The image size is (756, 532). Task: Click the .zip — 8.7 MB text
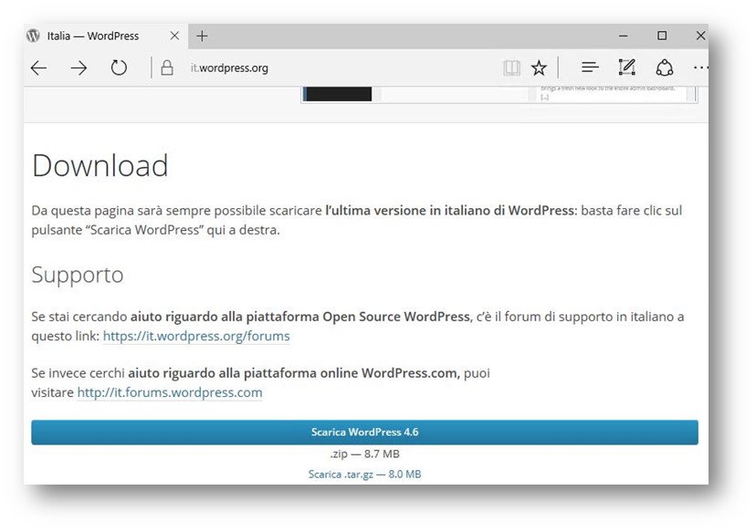tap(364, 454)
